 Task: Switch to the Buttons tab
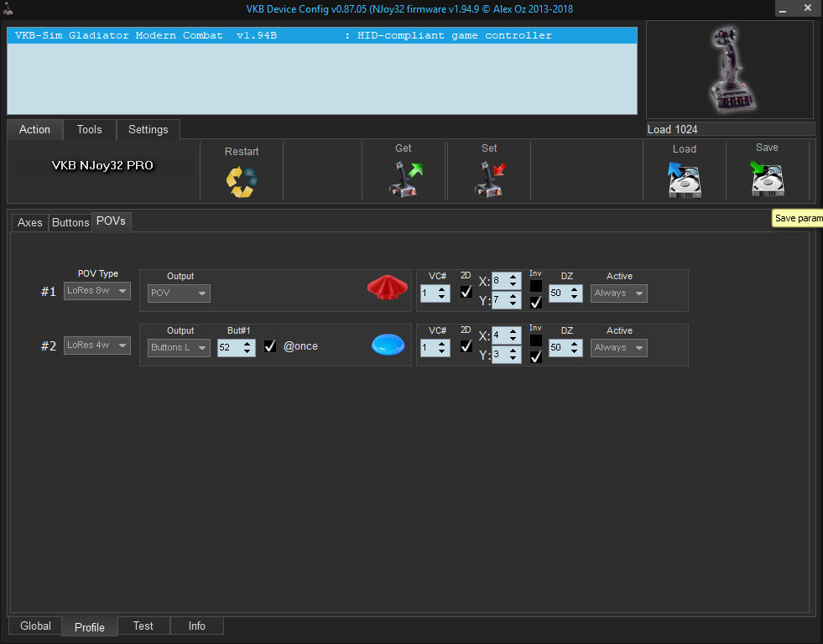pos(70,222)
